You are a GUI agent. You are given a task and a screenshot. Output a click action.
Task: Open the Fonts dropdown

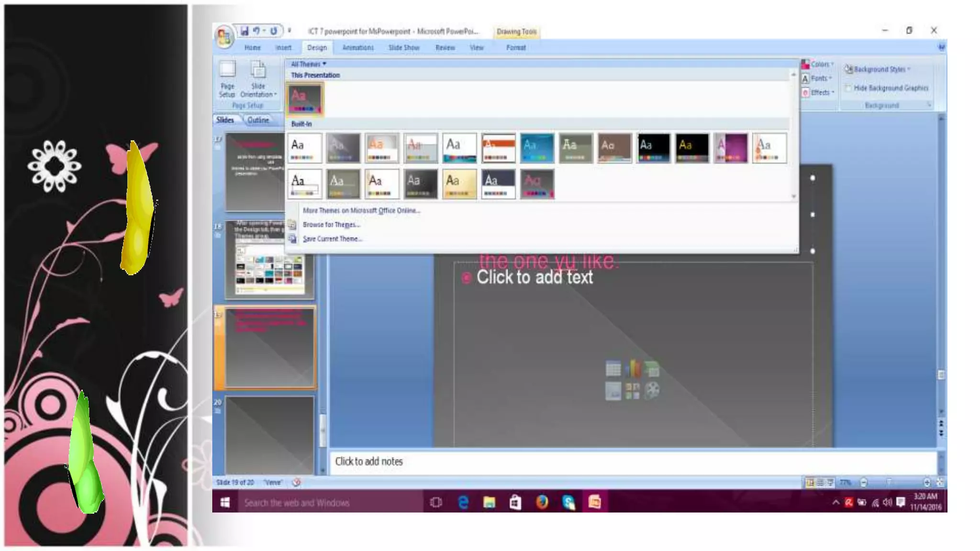click(x=818, y=78)
